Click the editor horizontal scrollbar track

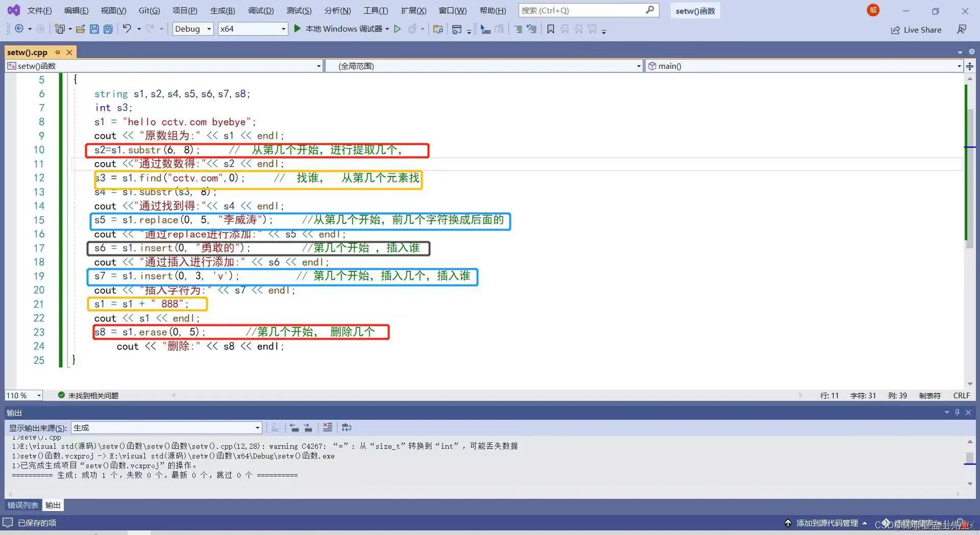(487, 395)
